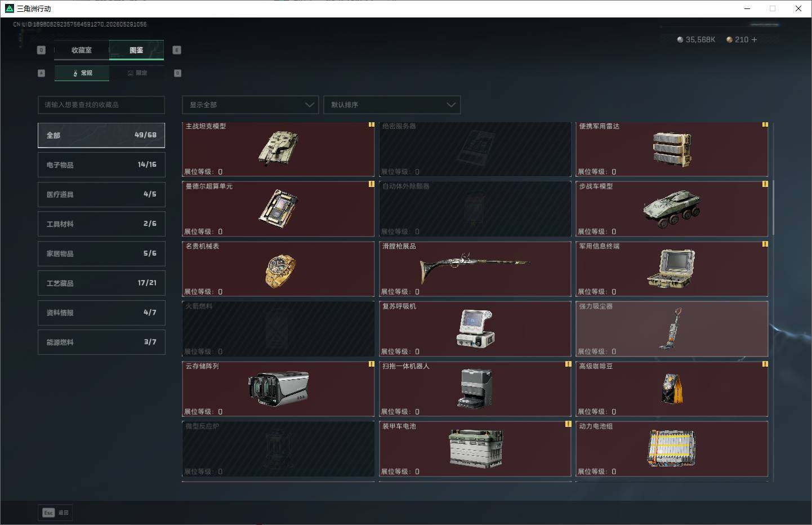Focus the collectible search input field
This screenshot has height=525, width=812.
tap(101, 105)
